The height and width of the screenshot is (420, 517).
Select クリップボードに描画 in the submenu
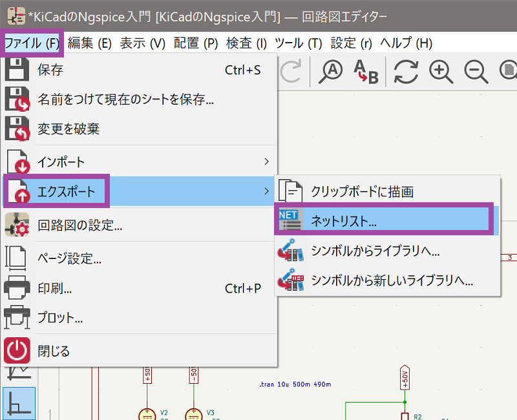388,191
